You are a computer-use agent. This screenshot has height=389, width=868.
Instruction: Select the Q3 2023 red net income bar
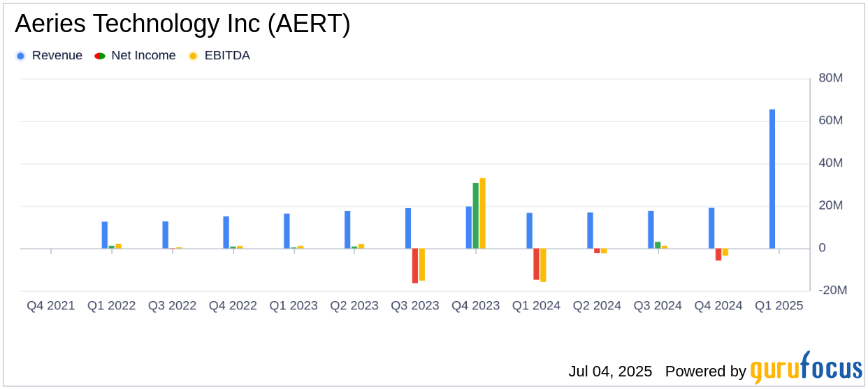click(415, 265)
